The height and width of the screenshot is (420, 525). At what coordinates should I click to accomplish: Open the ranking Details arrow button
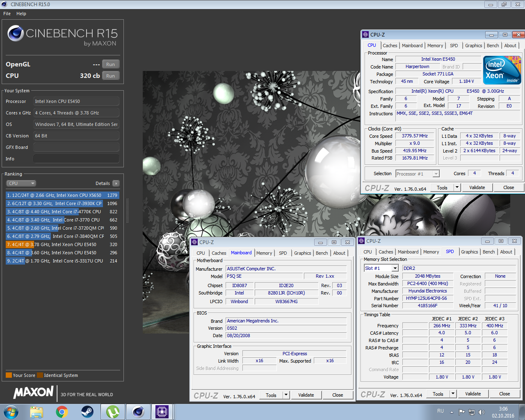116,183
